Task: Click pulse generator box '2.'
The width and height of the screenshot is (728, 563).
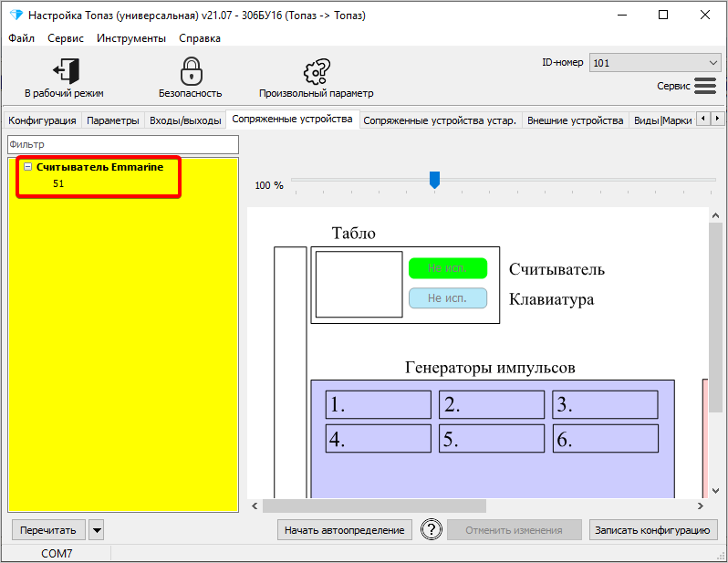Action: (x=492, y=404)
